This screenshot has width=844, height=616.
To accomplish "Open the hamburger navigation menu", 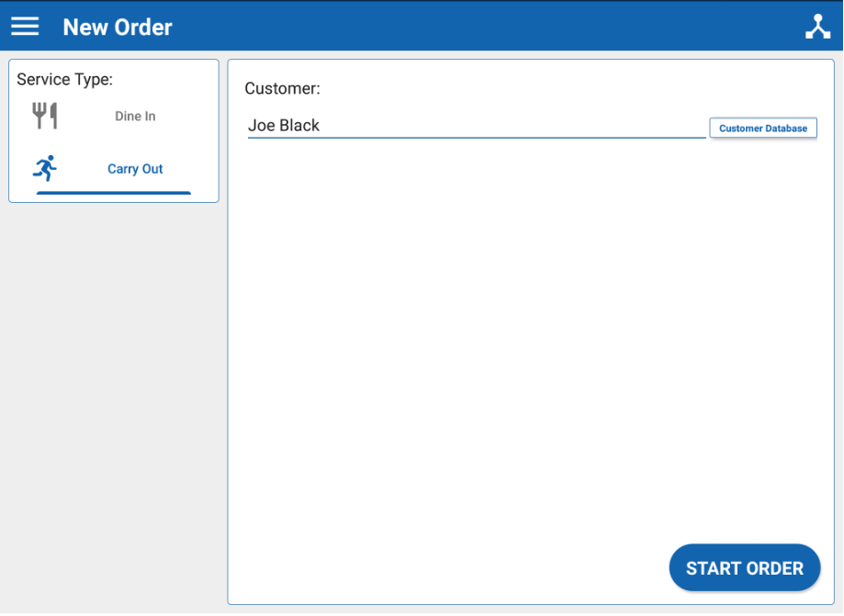I will (x=25, y=27).
